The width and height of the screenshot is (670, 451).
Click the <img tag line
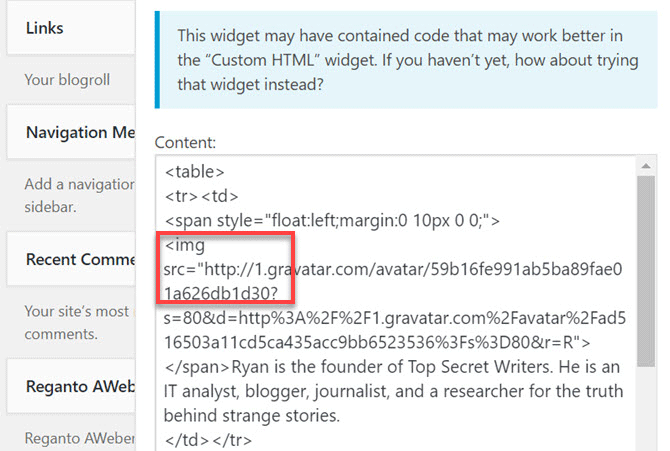(185, 245)
